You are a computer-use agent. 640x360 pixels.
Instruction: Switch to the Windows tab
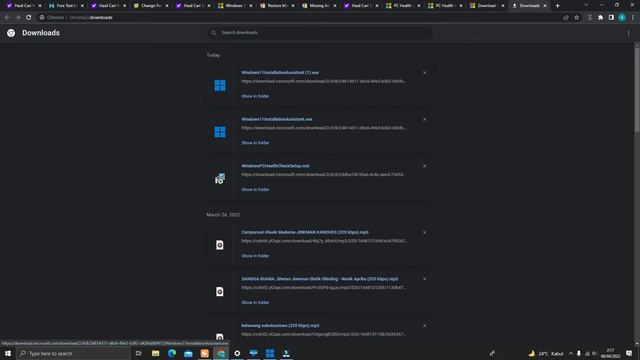click(235, 6)
